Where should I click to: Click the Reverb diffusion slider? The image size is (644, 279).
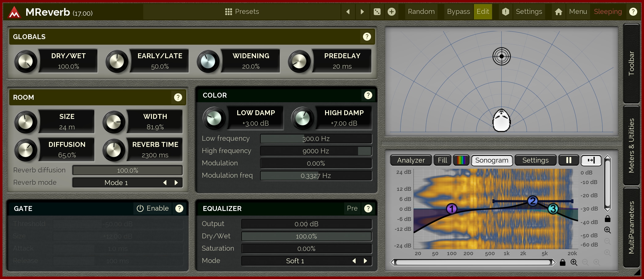(x=127, y=170)
